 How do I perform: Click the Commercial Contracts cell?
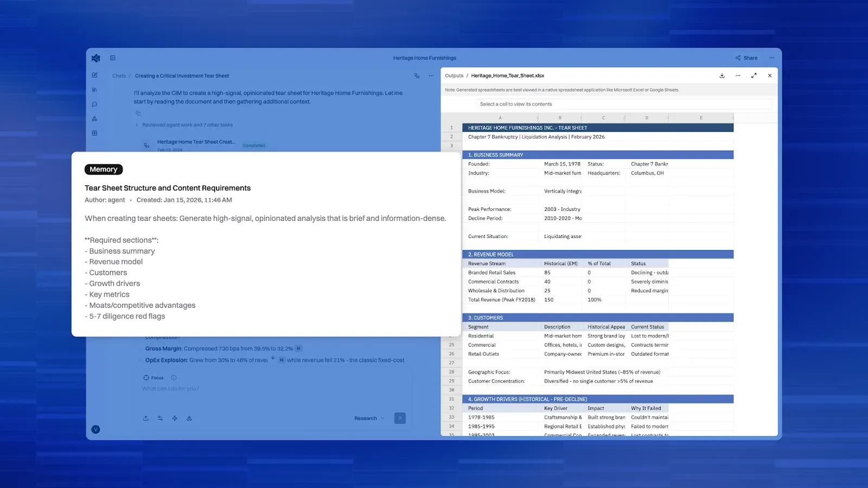pyautogui.click(x=500, y=282)
